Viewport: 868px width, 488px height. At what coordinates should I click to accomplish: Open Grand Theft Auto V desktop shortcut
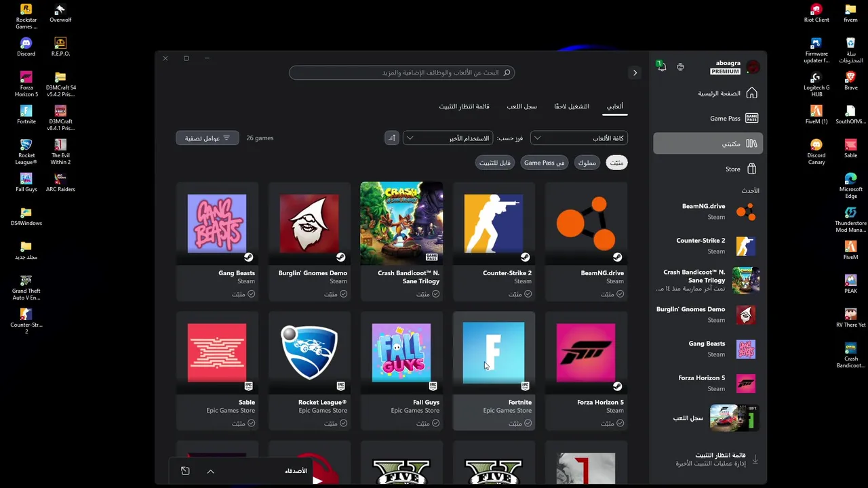[x=26, y=287]
